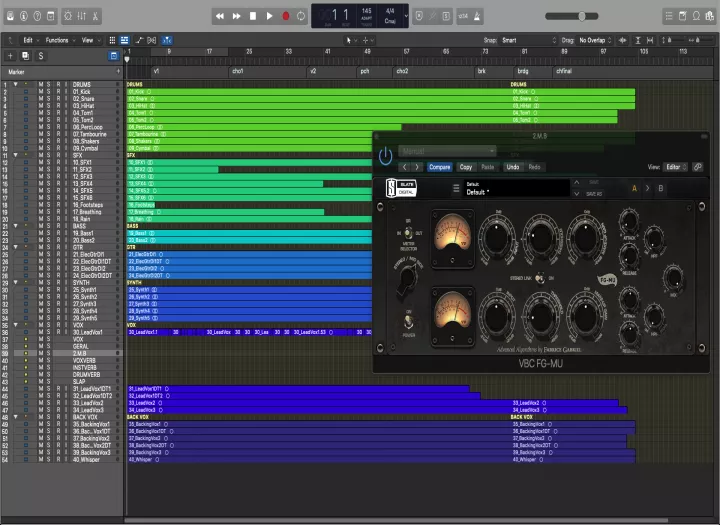720x525 pixels.
Task: Toggle the count-in 1234 button
Action: (463, 16)
